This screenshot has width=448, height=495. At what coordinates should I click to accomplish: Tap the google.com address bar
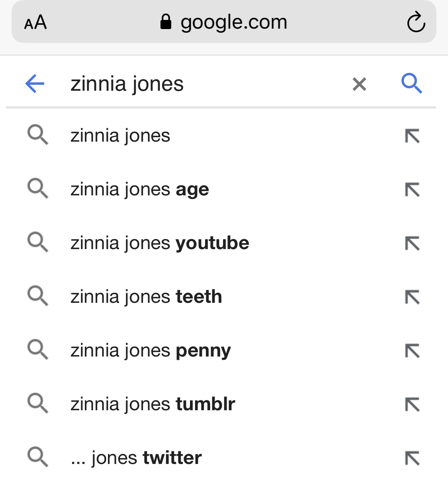tap(224, 22)
